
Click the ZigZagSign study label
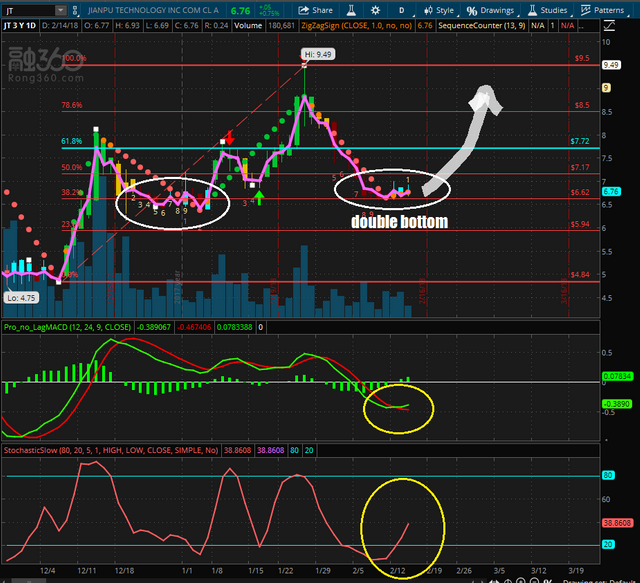pos(356,26)
